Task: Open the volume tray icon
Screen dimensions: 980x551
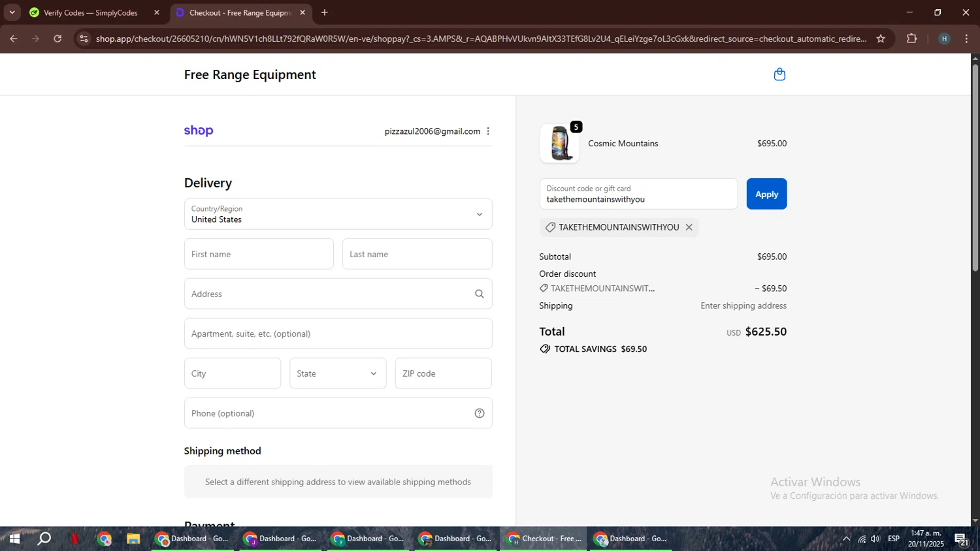Action: 875,539
